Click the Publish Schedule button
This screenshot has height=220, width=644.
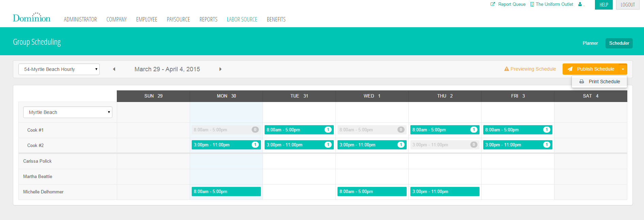click(x=591, y=69)
